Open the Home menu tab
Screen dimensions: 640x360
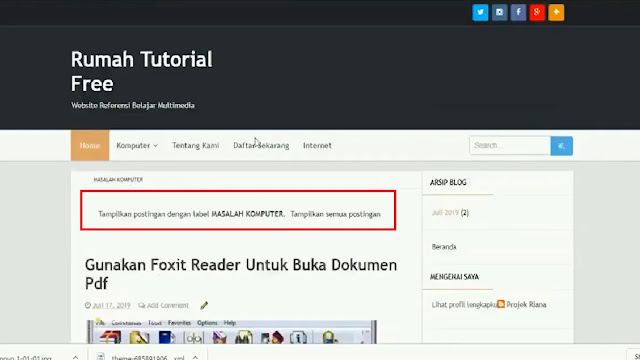click(x=90, y=145)
